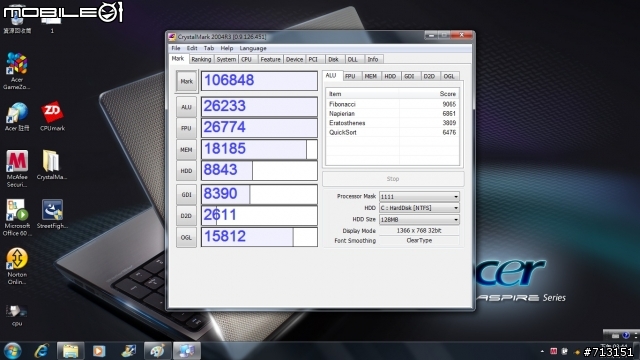The width and height of the screenshot is (640, 360).
Task: Open the Acer GameZone desktop shortcut
Action: pyautogui.click(x=17, y=71)
